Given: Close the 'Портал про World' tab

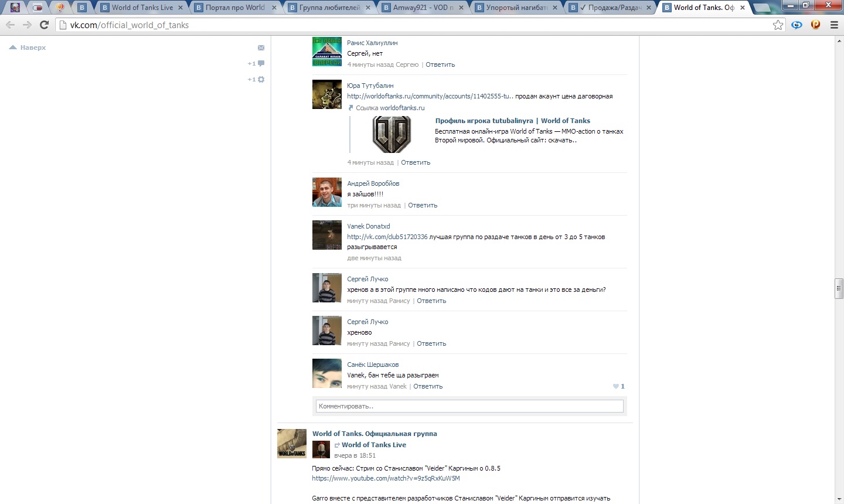Looking at the screenshot, I should [274, 8].
